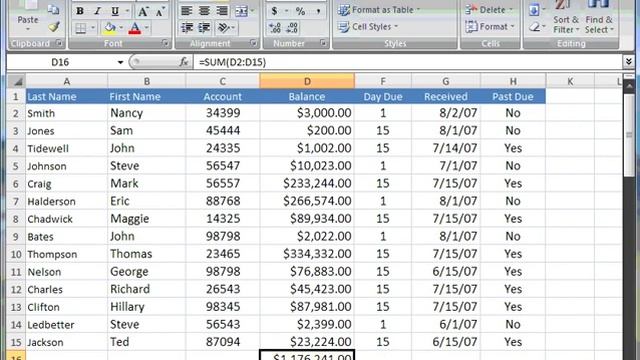Apply Percent style format
The width and height of the screenshot is (640, 360).
[x=300, y=11]
